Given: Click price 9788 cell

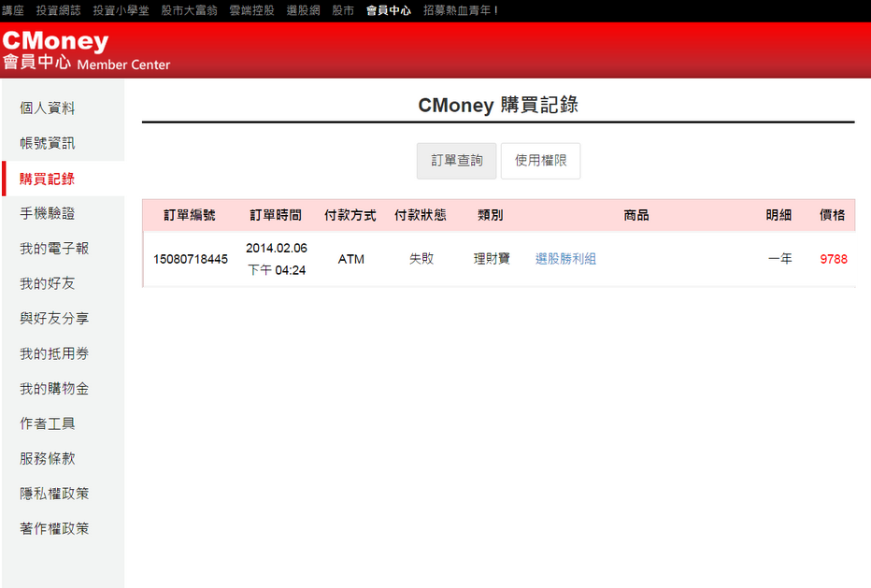Looking at the screenshot, I should point(834,259).
